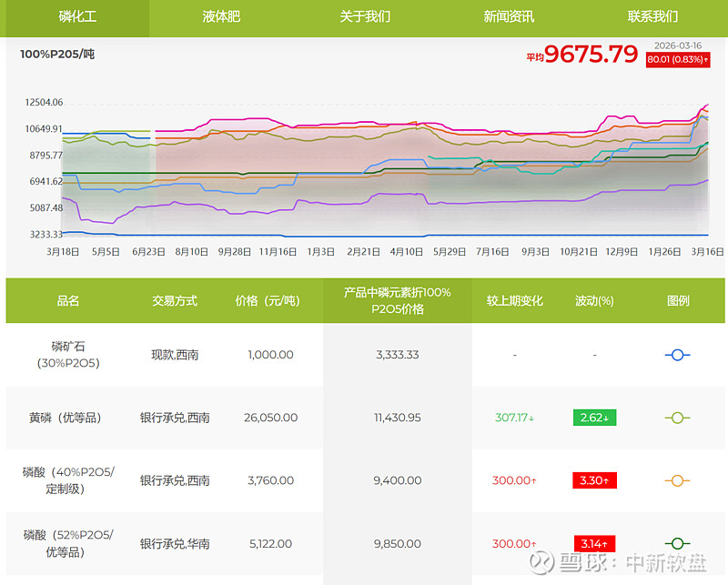Viewport: 728px width, 585px height.
Task: Toggle the olive 黄磷 legend marker
Action: [x=677, y=418]
